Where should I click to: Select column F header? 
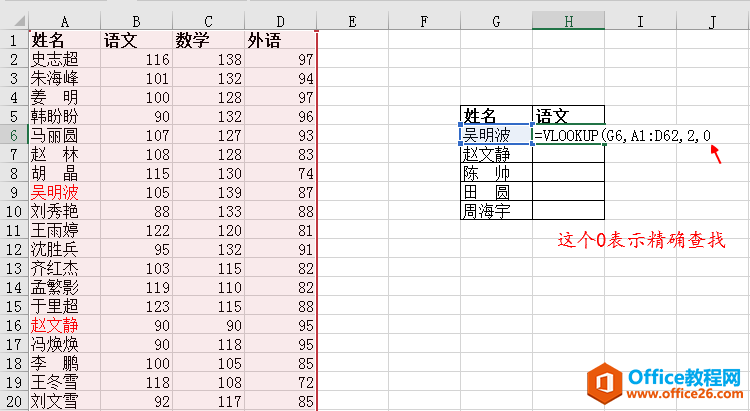(424, 21)
